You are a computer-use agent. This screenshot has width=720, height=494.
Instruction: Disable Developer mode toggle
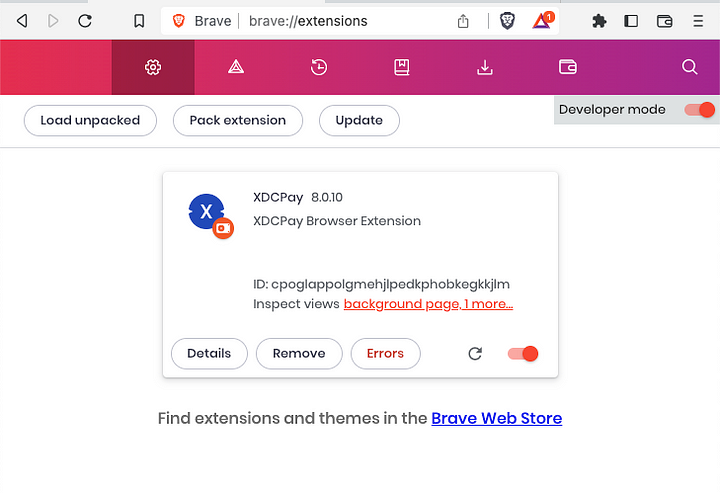(700, 110)
